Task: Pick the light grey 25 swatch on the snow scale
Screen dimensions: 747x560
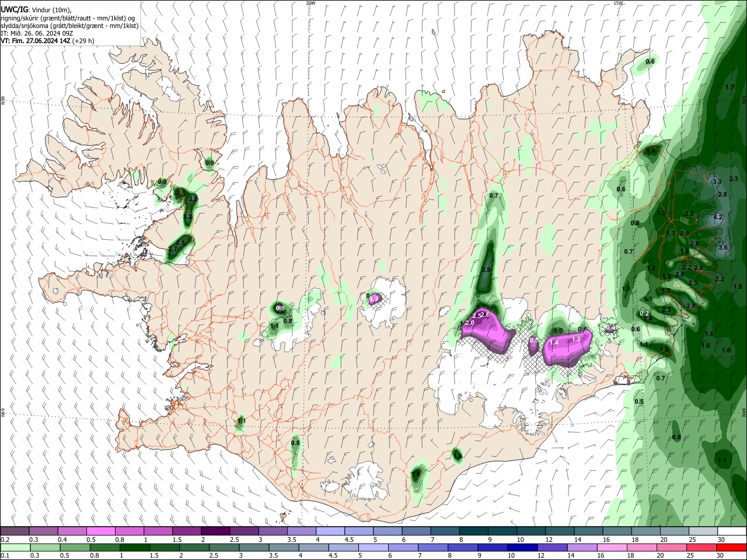Action: (704, 531)
